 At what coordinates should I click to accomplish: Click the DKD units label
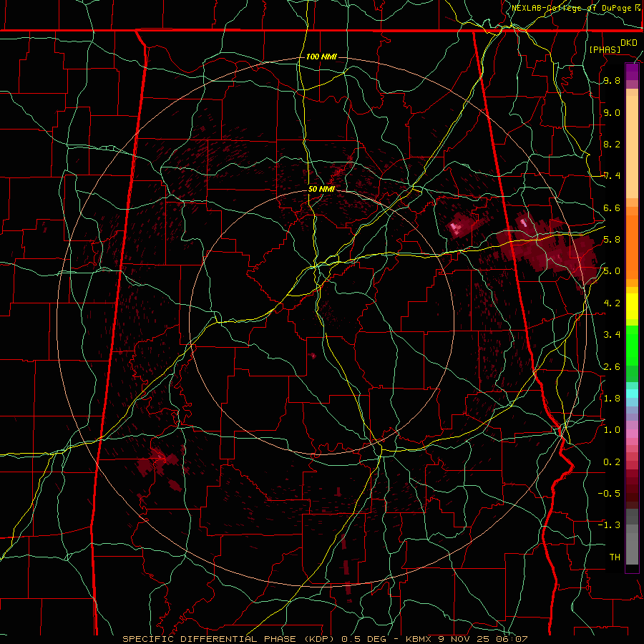(x=629, y=43)
